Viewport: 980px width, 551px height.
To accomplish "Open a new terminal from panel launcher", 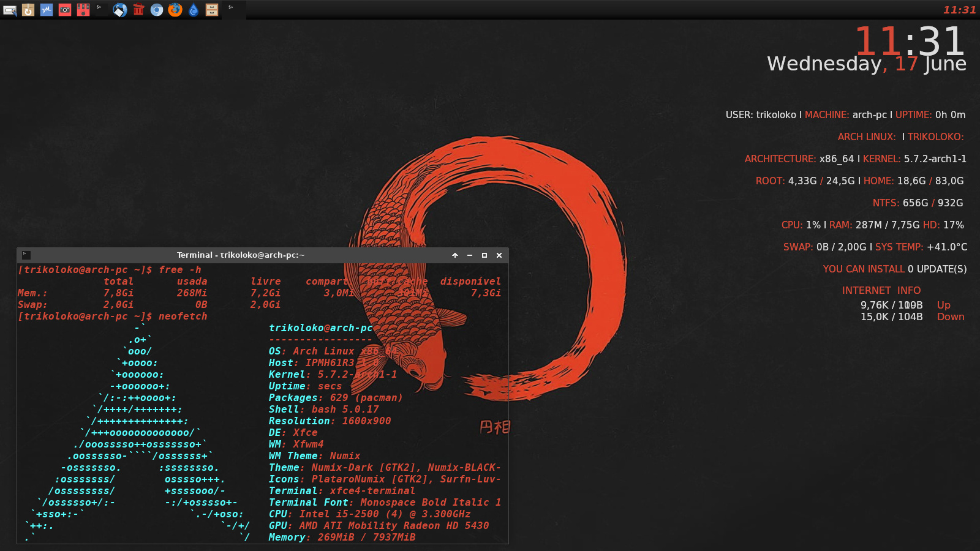I will pos(100,10).
